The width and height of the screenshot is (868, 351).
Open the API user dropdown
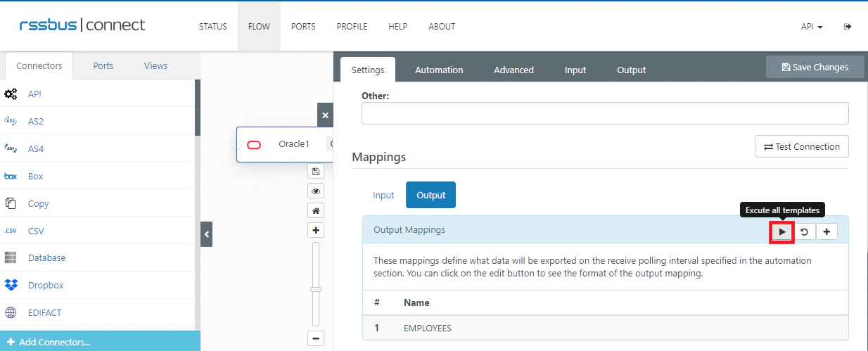click(812, 27)
